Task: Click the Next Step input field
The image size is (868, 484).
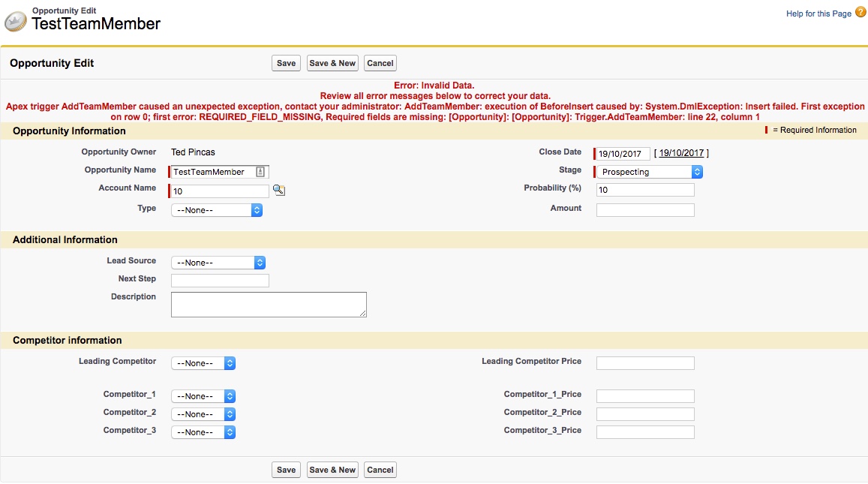Action: point(221,281)
